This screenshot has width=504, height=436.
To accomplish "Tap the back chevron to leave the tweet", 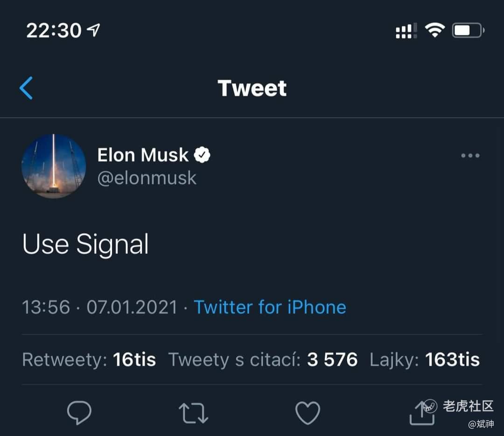I will coord(27,88).
